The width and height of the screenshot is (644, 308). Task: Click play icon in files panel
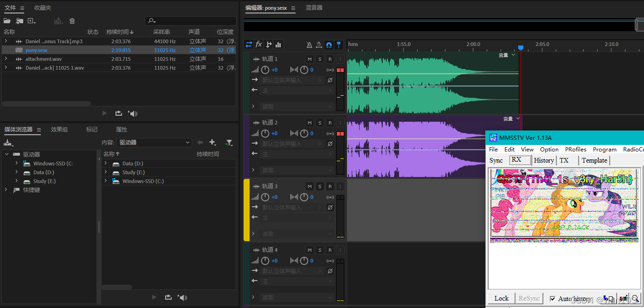[104, 113]
